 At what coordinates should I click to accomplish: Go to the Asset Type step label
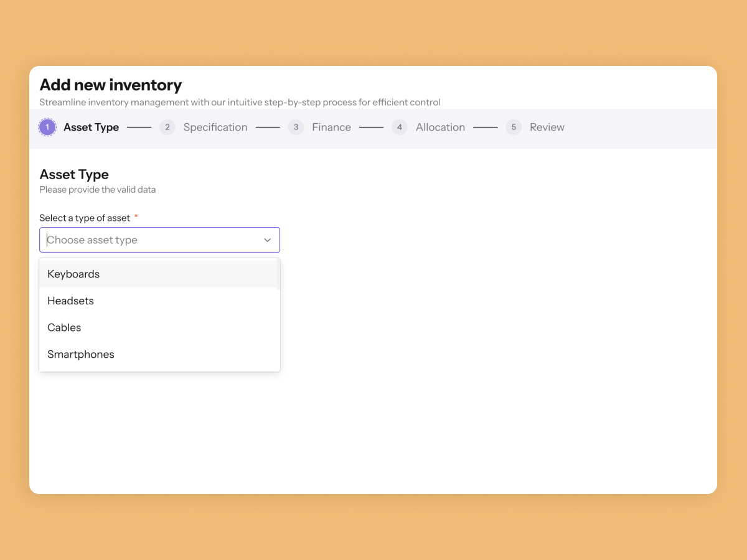[91, 128]
